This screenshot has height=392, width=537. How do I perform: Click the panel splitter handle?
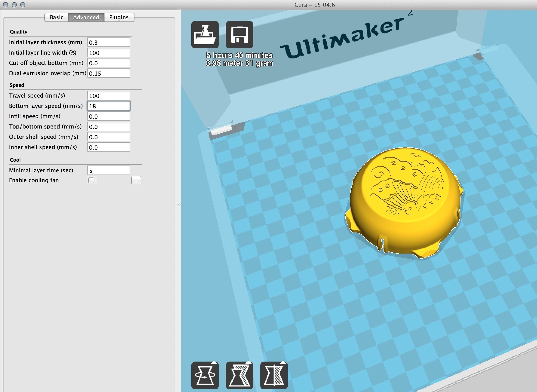[179, 205]
